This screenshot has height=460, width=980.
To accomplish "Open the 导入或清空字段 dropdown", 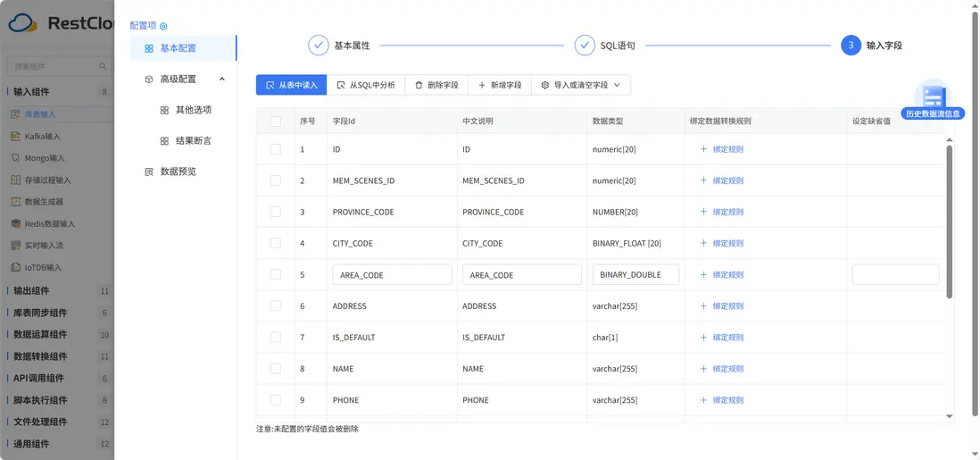I will point(581,85).
